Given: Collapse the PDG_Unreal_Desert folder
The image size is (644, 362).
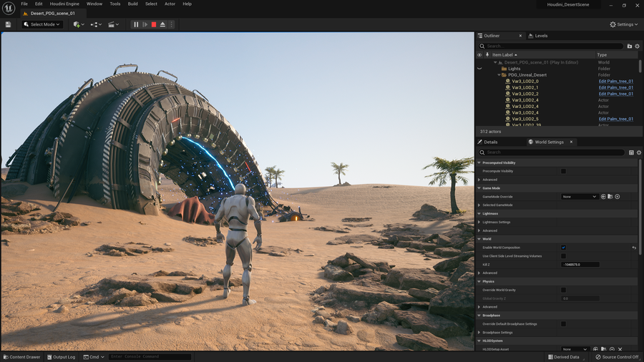Looking at the screenshot, I should 499,75.
